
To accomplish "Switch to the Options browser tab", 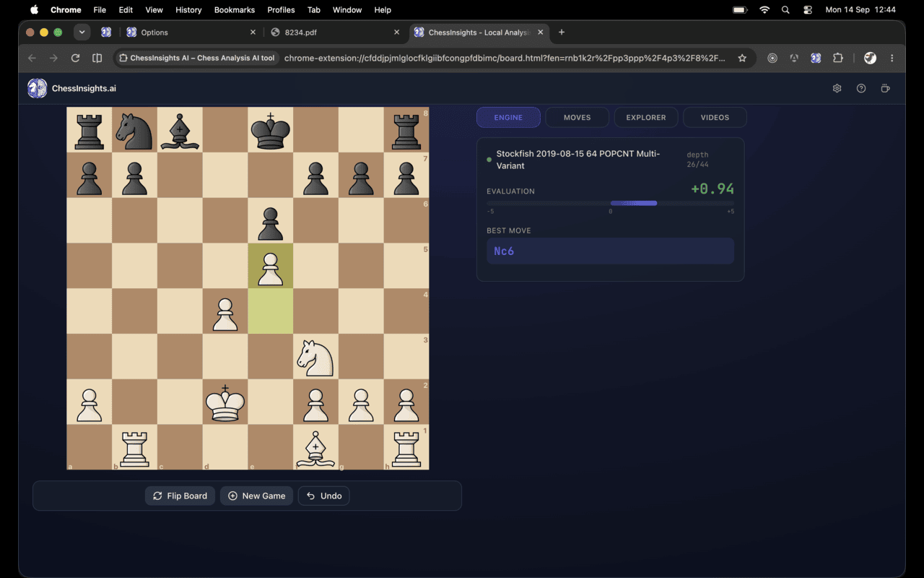I will 192,32.
